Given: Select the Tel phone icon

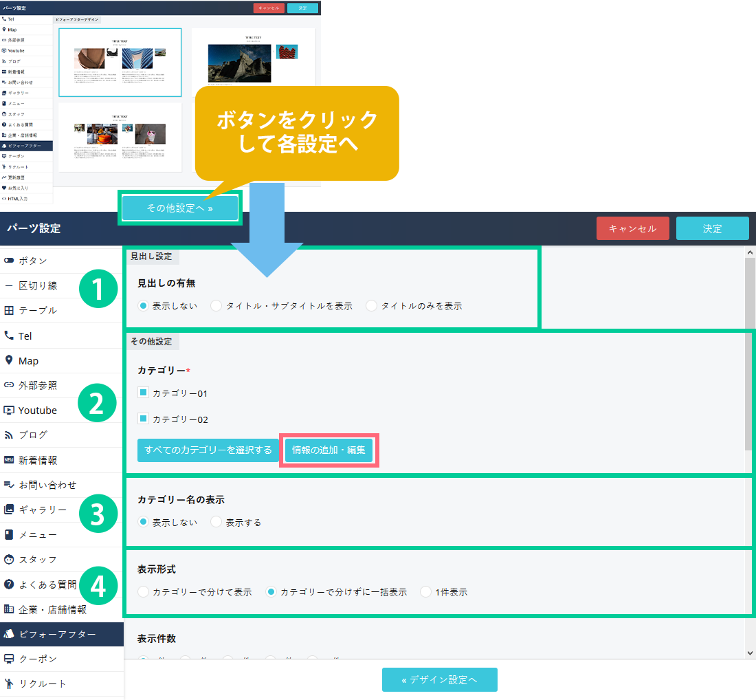Looking at the screenshot, I should click(x=9, y=336).
